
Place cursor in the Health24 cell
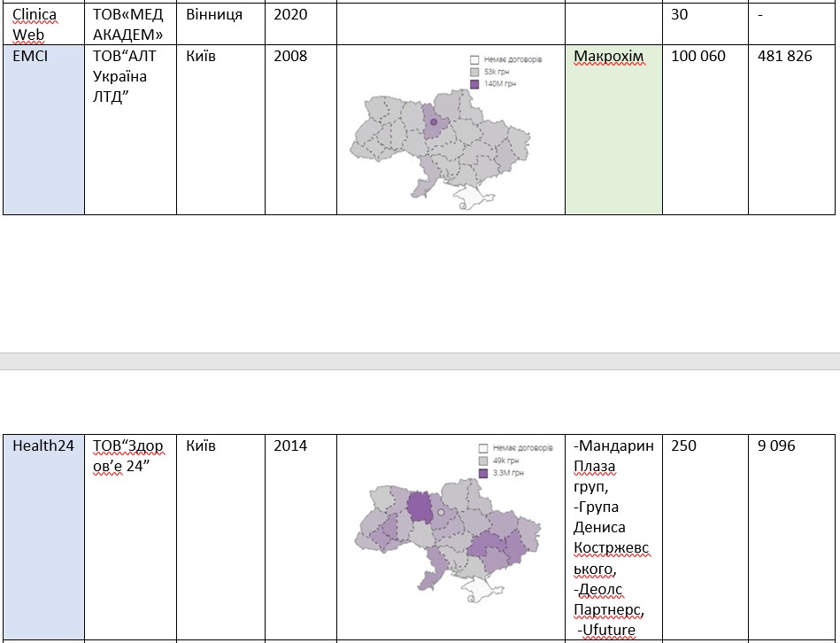43,446
